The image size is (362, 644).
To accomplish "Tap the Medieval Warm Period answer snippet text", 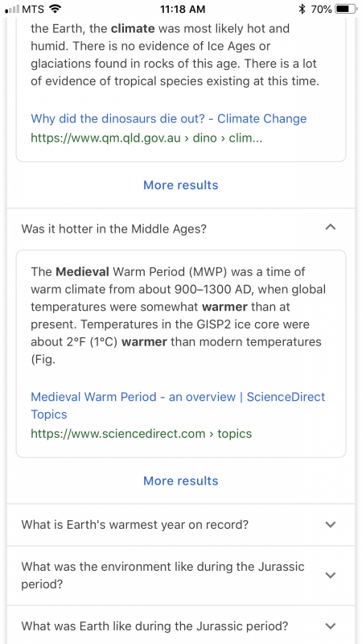I will [x=178, y=316].
